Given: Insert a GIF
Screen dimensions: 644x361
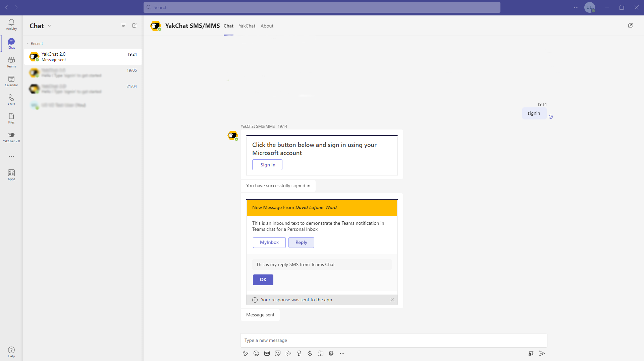Looking at the screenshot, I should (x=267, y=353).
